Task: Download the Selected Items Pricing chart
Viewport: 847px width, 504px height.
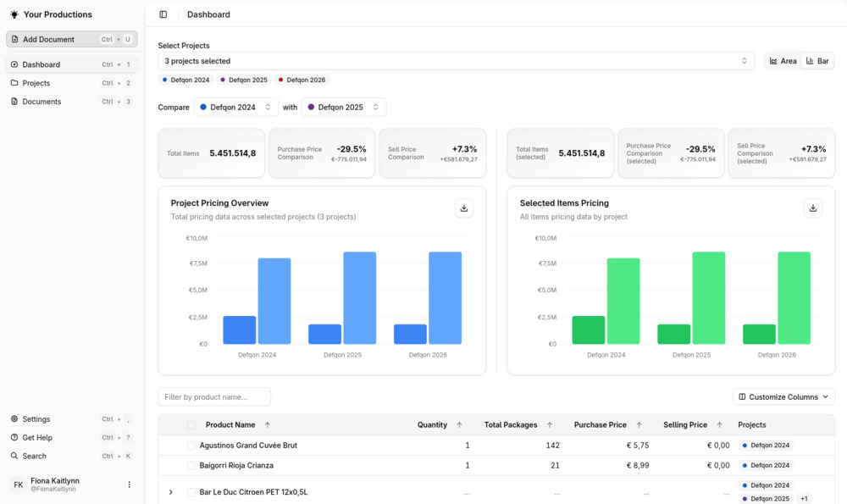Action: [x=813, y=208]
